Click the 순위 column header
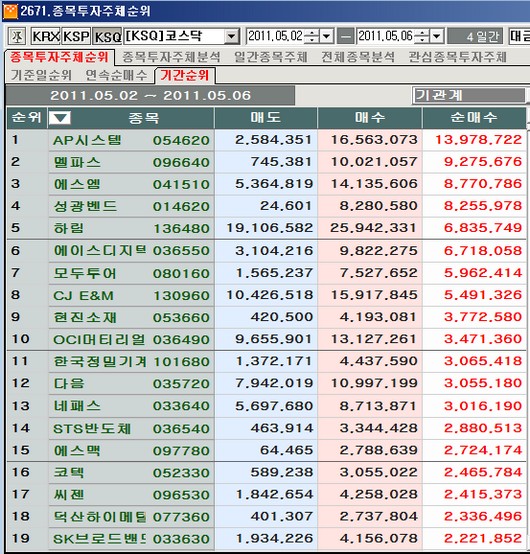The image size is (530, 554). click(x=26, y=117)
